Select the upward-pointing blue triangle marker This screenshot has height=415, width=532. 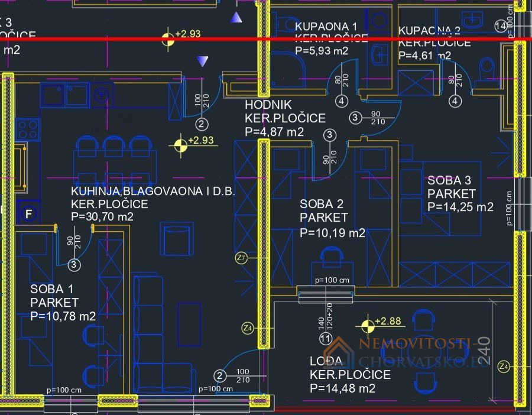tap(236, 17)
